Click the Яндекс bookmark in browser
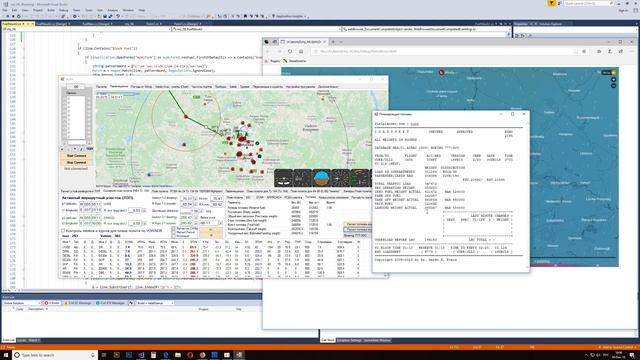This screenshot has width=640, height=360. 273,61
